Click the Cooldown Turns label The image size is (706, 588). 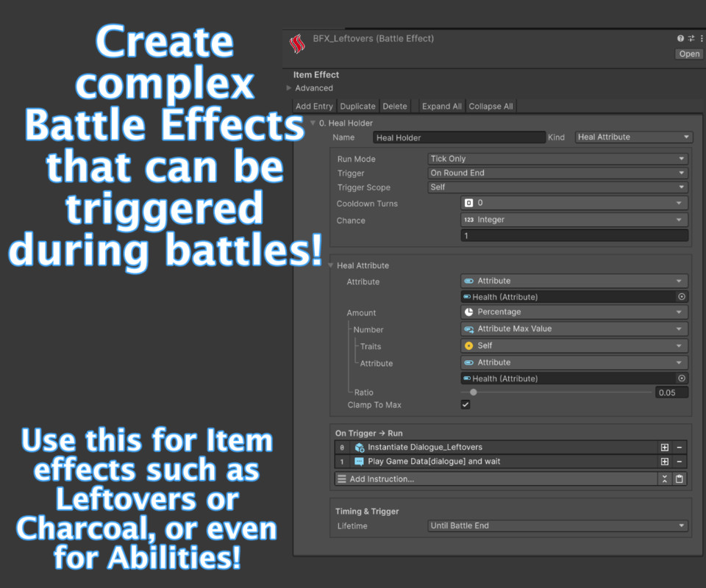pos(367,204)
